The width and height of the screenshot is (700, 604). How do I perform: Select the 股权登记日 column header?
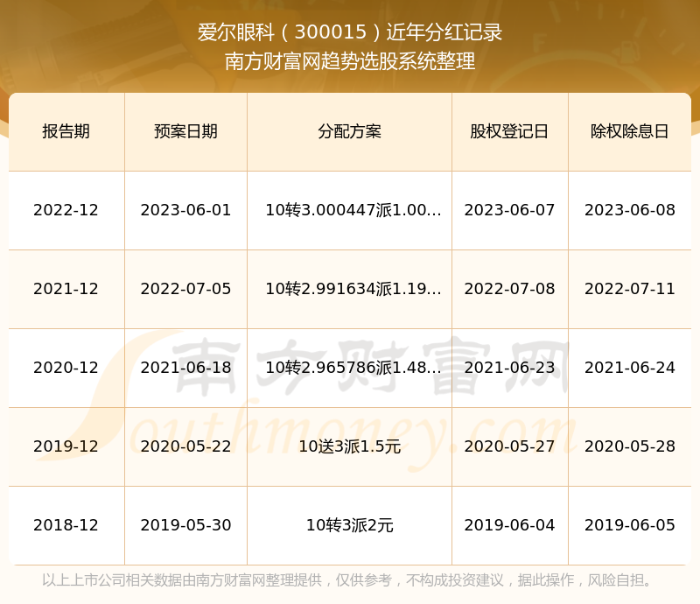pos(509,131)
